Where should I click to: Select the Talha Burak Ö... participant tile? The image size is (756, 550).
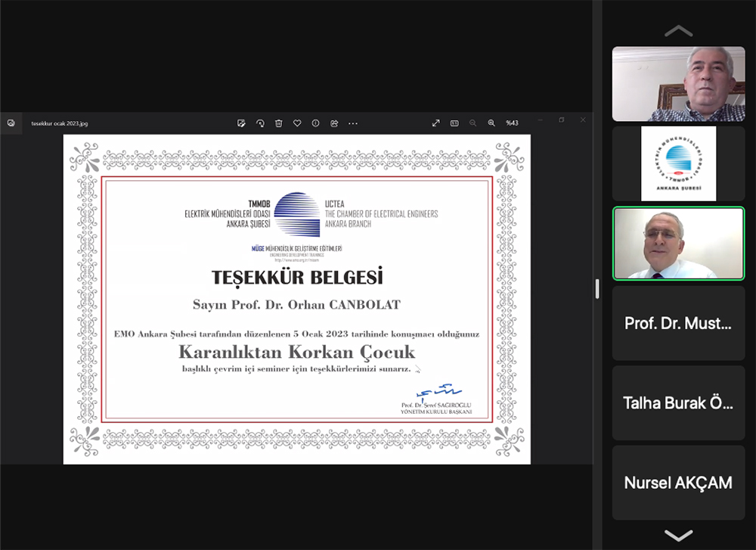(x=678, y=402)
